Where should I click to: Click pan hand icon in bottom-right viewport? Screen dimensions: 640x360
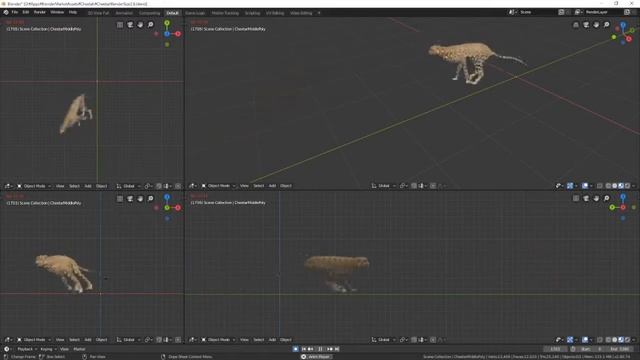coord(596,198)
